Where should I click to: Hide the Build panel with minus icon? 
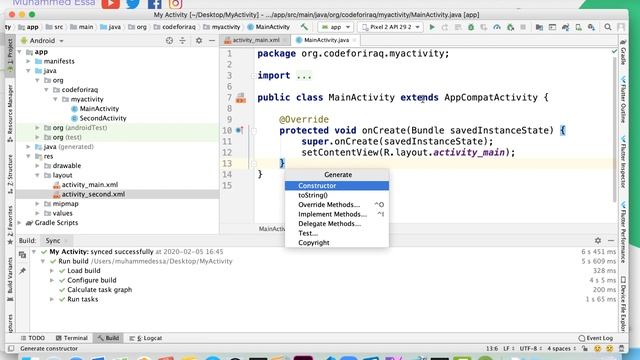click(611, 240)
